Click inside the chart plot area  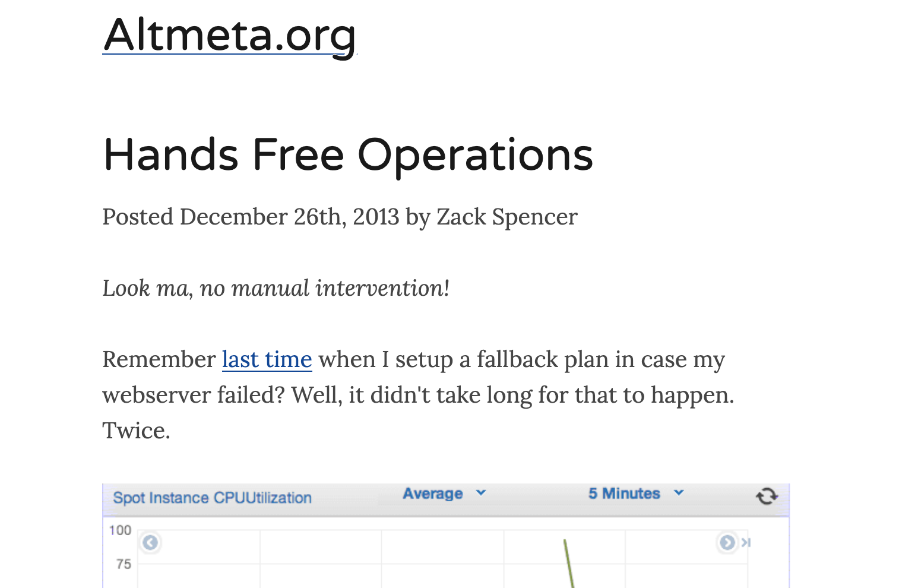416,564
